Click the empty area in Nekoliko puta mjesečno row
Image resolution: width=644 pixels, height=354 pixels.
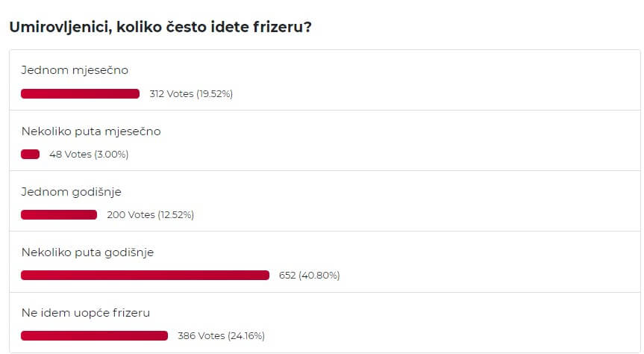point(382,140)
